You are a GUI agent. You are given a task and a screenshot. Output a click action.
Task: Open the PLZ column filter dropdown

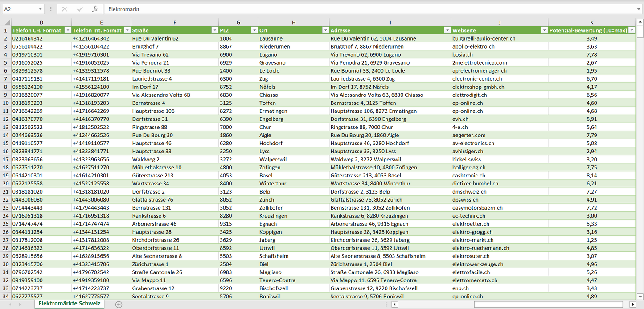(x=254, y=30)
